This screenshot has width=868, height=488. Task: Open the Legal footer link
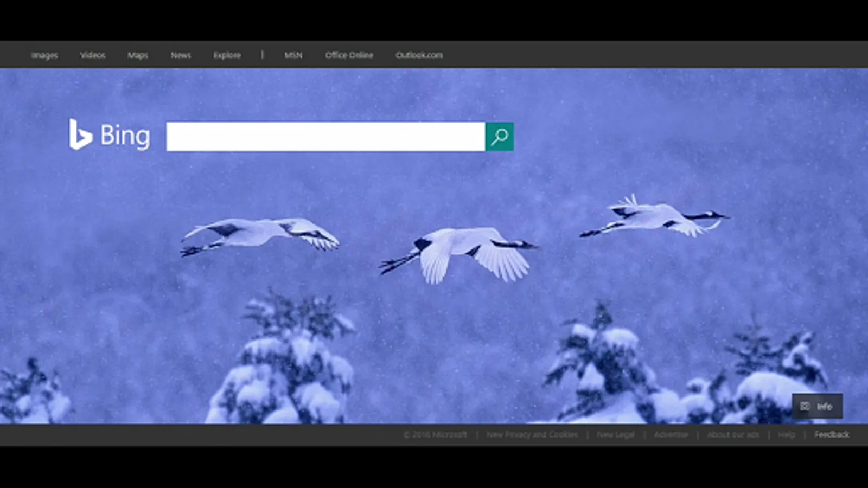(x=616, y=434)
